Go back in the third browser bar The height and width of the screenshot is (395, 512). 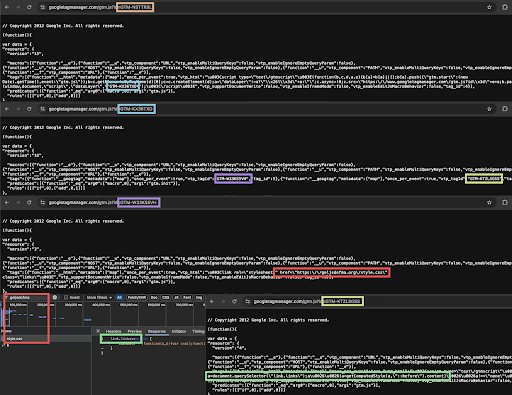coord(7,202)
